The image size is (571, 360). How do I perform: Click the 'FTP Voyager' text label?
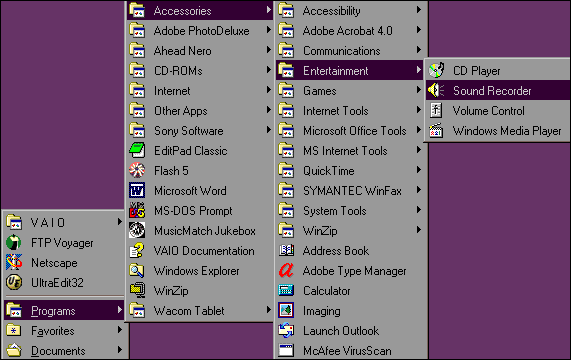(x=62, y=243)
